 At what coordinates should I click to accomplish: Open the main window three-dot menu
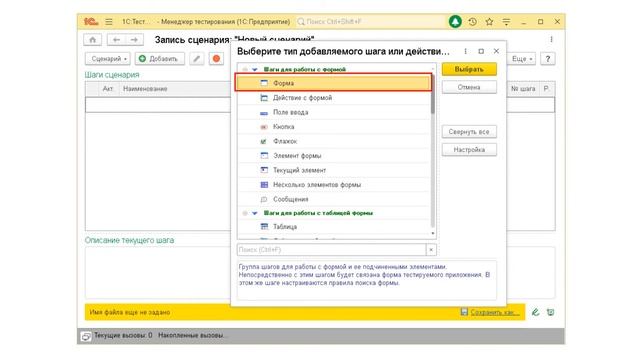click(551, 39)
